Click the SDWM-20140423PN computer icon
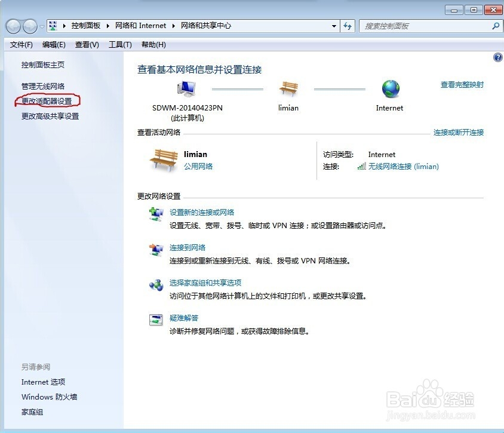504x433 pixels. pos(186,88)
